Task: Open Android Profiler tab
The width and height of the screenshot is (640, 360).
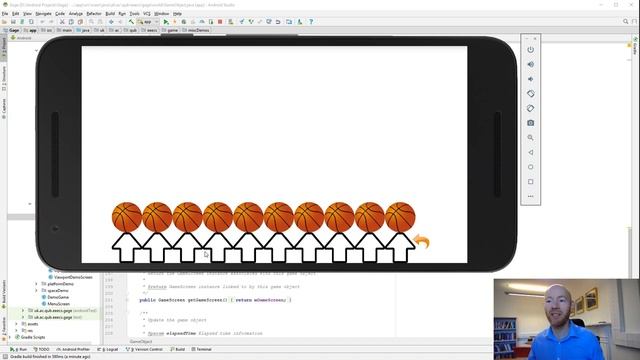Action: click(73, 349)
